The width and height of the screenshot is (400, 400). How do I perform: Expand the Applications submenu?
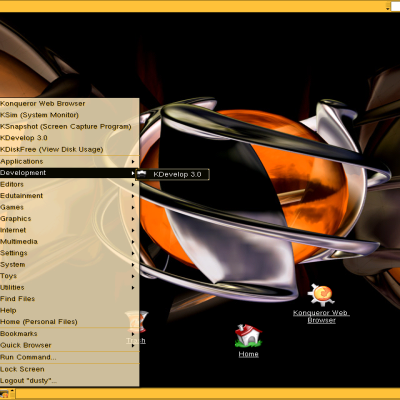(69, 162)
